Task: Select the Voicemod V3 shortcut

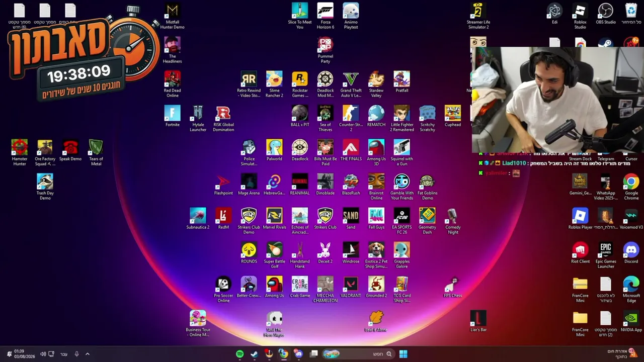Action: click(x=631, y=219)
